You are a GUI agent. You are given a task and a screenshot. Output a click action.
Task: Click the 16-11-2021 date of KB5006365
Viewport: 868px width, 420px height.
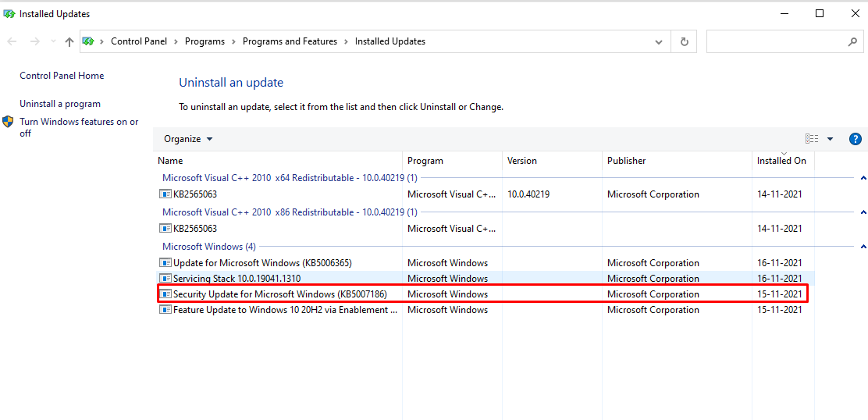780,263
